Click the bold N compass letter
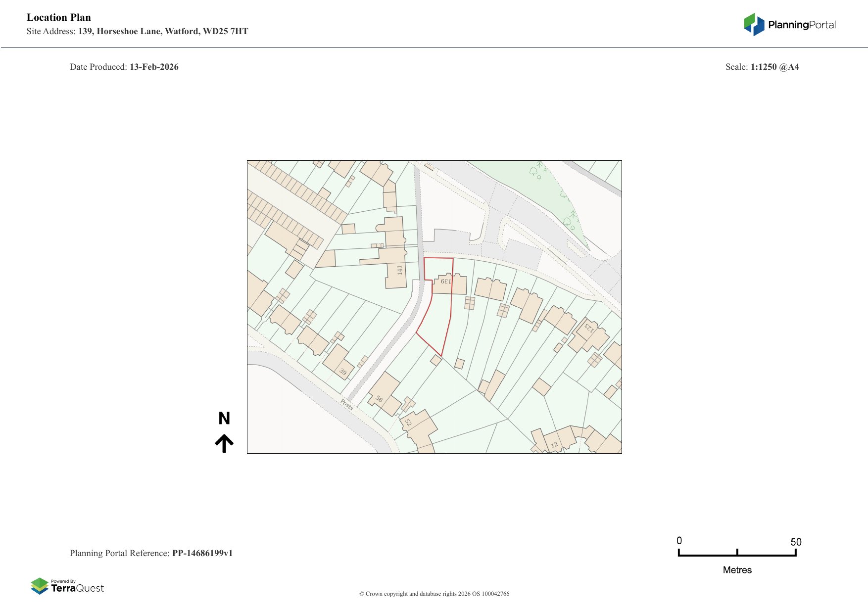The height and width of the screenshot is (614, 868). coord(224,419)
